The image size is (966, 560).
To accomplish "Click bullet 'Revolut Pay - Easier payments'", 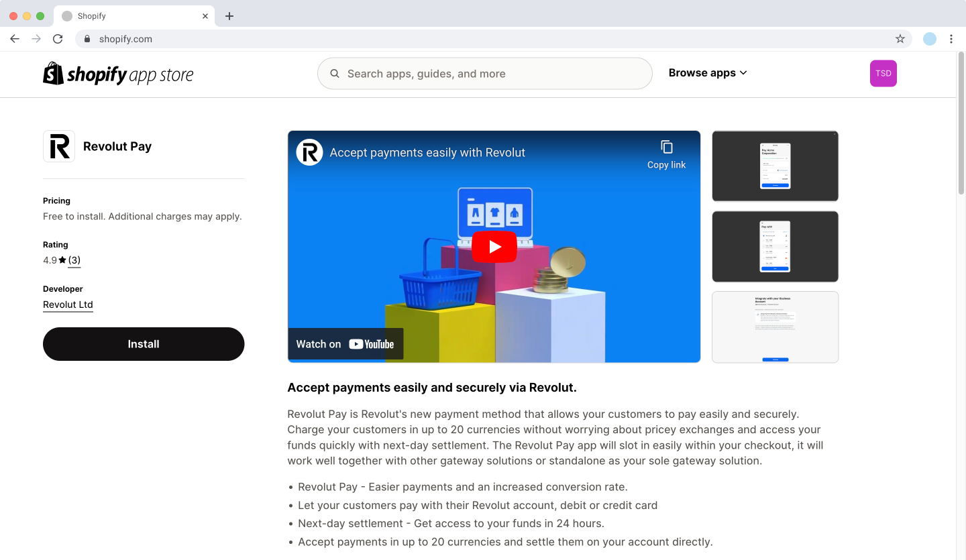I will [463, 487].
